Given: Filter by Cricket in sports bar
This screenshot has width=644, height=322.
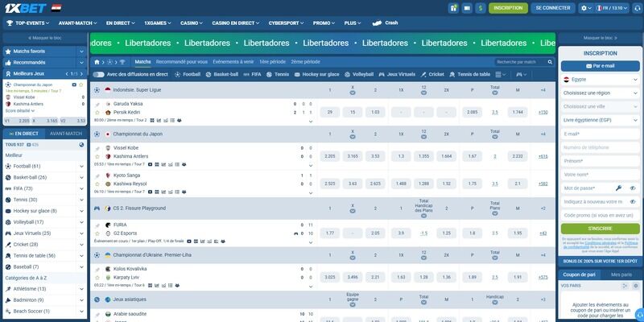Looking at the screenshot, I should pyautogui.click(x=432, y=74).
